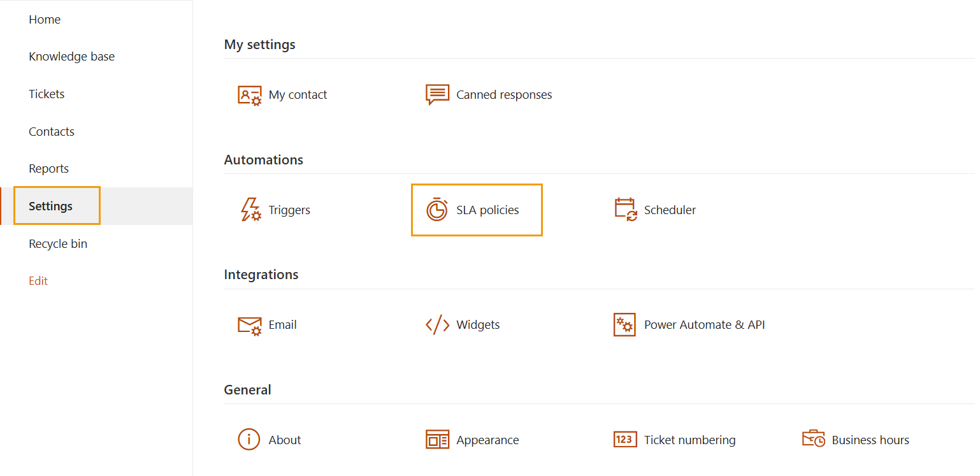Screen dimensions: 980x476
Task: Open Knowledge base from the sidebar
Action: 71,57
